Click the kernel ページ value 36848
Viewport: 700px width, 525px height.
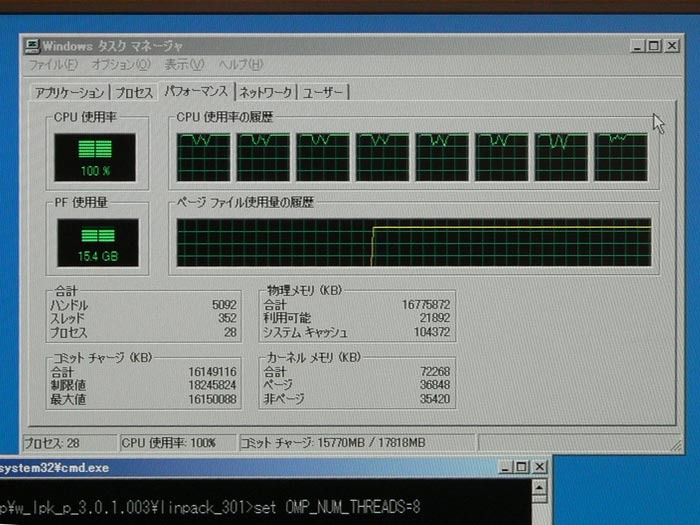coord(435,385)
